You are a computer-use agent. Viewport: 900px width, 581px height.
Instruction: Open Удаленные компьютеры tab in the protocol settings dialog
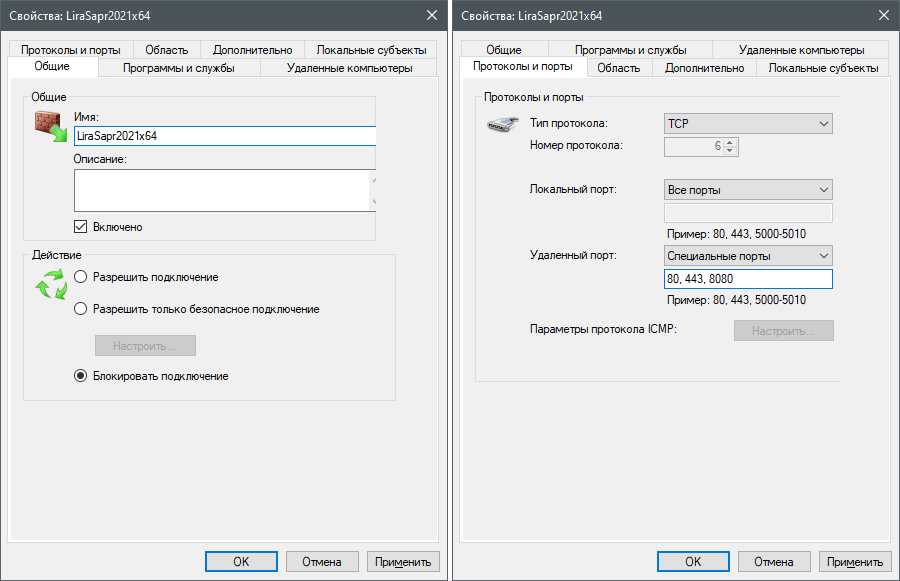pos(801,50)
